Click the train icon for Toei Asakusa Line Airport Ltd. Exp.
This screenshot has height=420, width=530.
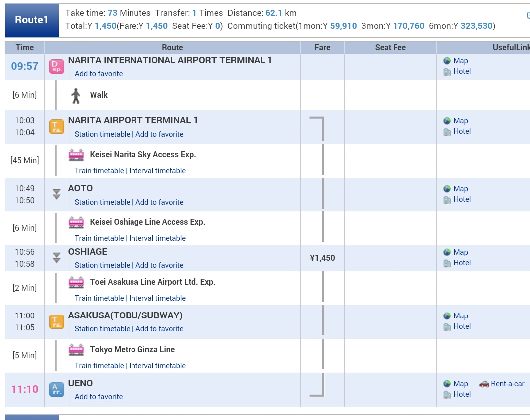tap(76, 282)
